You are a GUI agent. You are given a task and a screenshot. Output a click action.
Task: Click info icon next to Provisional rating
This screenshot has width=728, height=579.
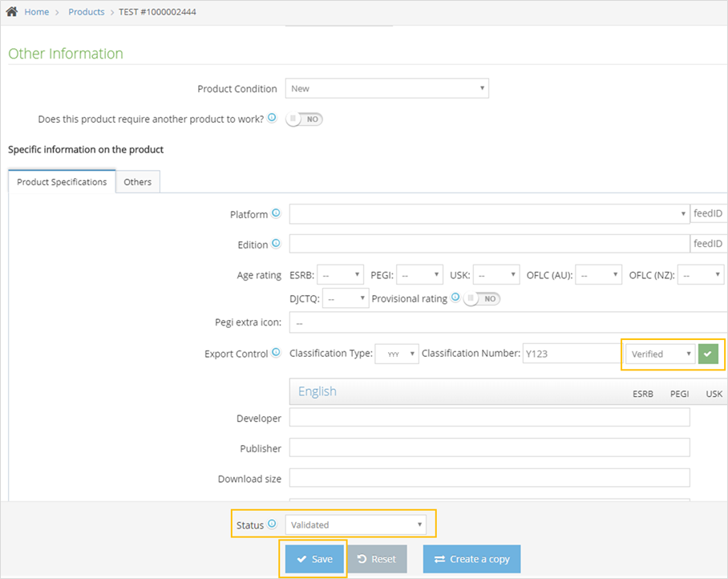455,298
